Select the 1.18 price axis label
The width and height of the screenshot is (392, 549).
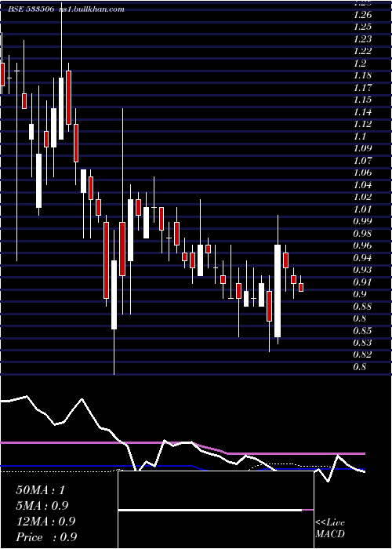click(362, 75)
